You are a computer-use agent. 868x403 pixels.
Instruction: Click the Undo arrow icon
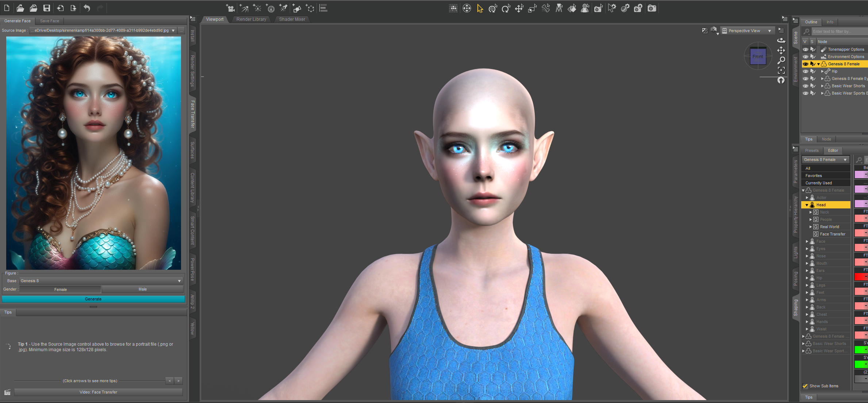pos(87,8)
